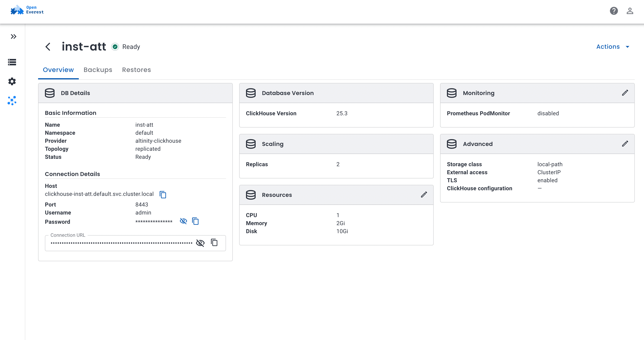Copy the password to clipboard
644x340 pixels.
point(195,221)
